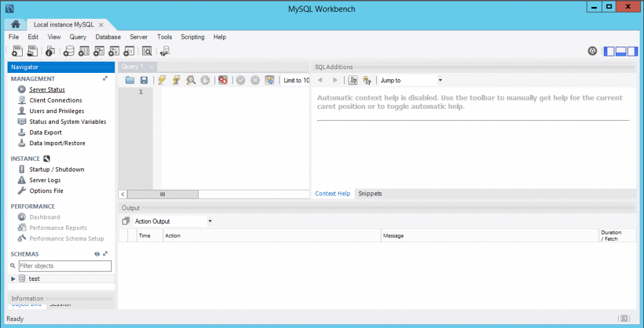Click the rollback X icon
Viewport: 644px width, 328px height.
point(255,80)
